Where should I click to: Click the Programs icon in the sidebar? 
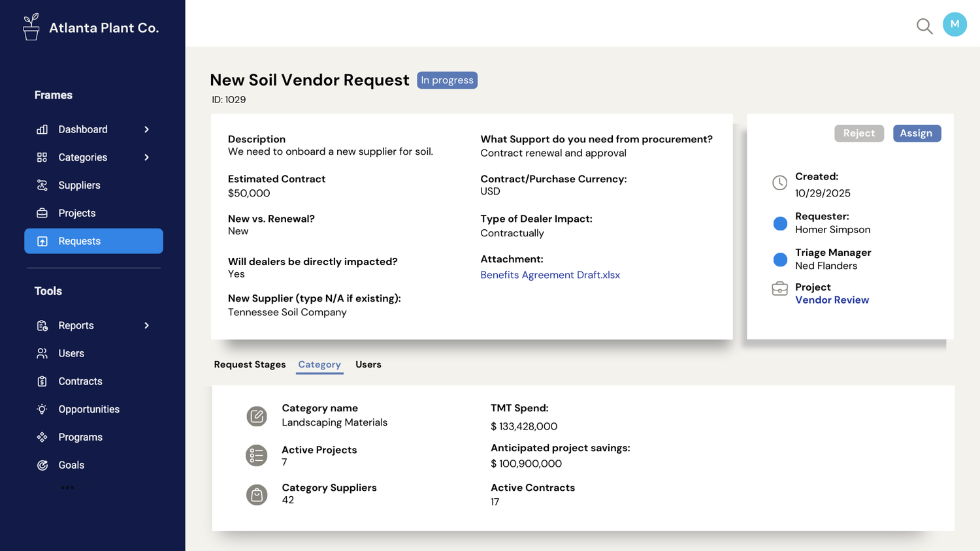coord(42,437)
